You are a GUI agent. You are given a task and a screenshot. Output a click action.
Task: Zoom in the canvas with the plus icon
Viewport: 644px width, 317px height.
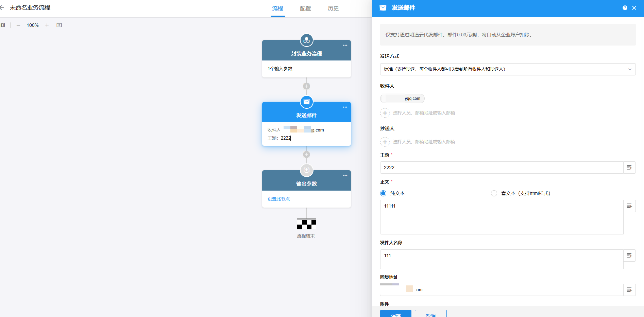coord(47,25)
